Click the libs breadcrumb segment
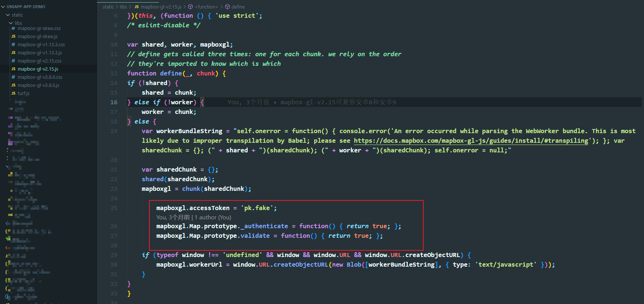 click(123, 7)
